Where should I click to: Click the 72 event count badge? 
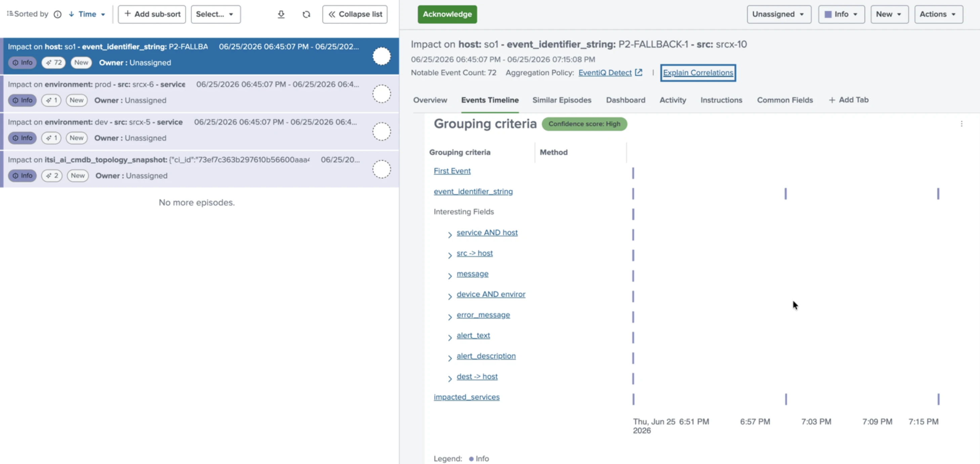pyautogui.click(x=54, y=62)
